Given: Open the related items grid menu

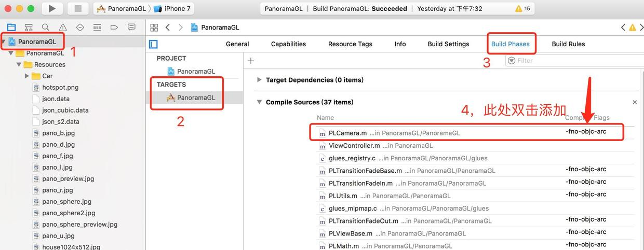Looking at the screenshot, I should tap(154, 27).
